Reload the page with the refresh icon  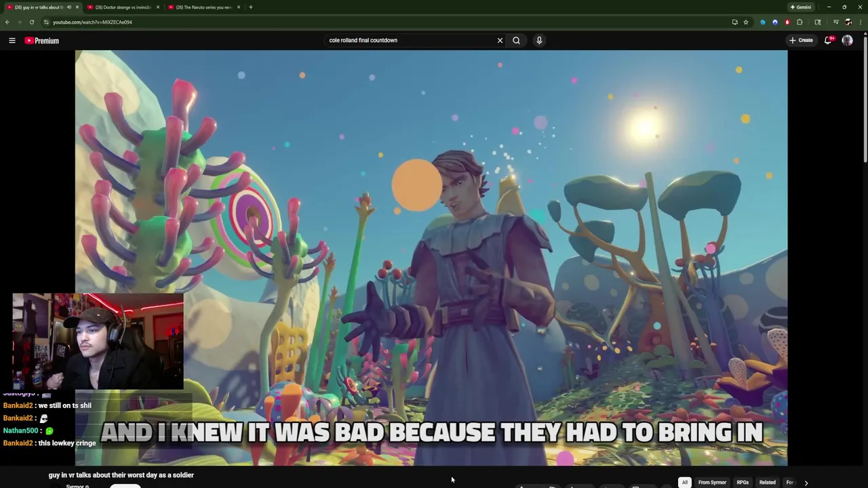tap(31, 22)
